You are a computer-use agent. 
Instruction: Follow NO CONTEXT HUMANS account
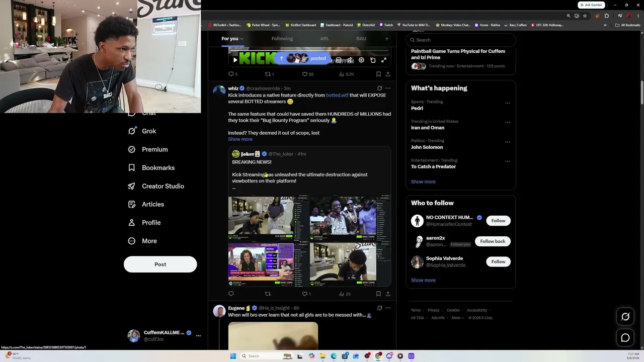[498, 221]
